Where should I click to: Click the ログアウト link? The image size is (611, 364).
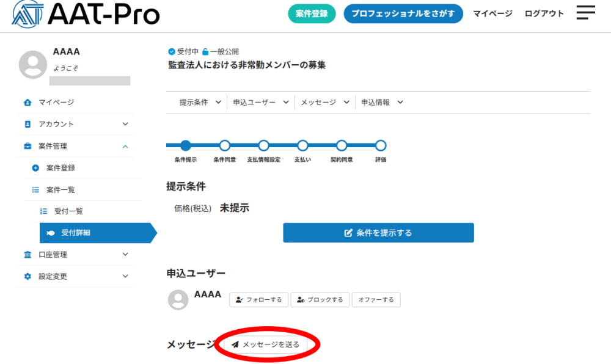point(544,13)
